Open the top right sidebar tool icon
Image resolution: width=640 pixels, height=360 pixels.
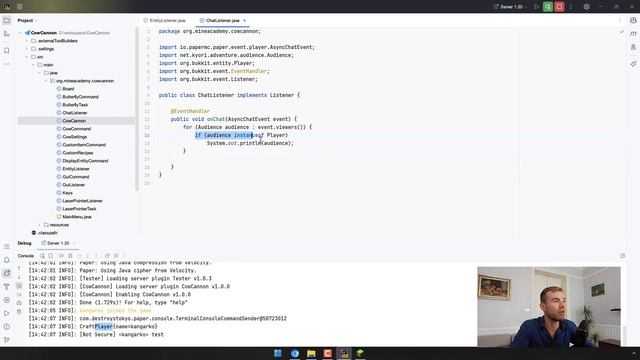click(x=633, y=20)
